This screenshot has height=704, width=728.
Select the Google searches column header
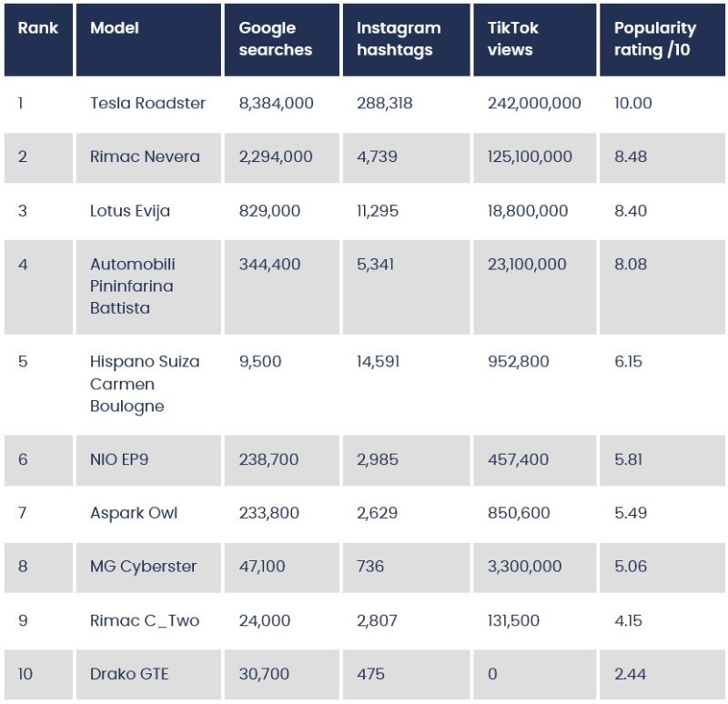(282, 40)
